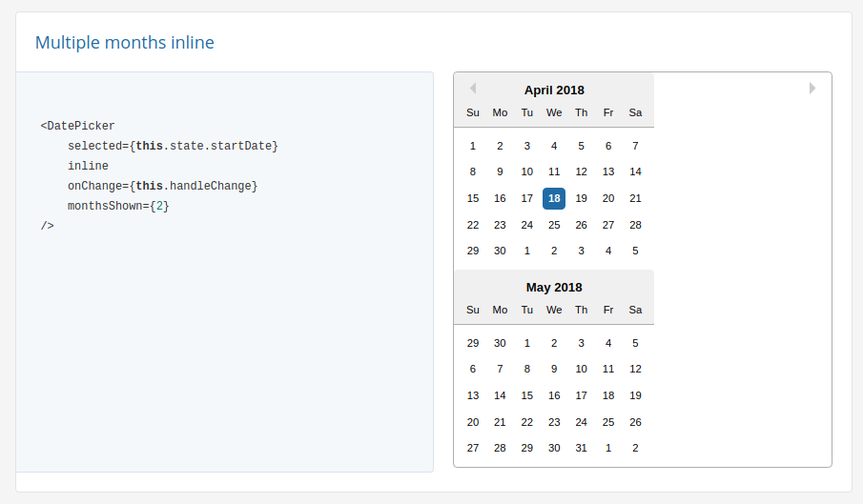
Task: Choose May 8 in the May calendar
Action: [x=526, y=369]
